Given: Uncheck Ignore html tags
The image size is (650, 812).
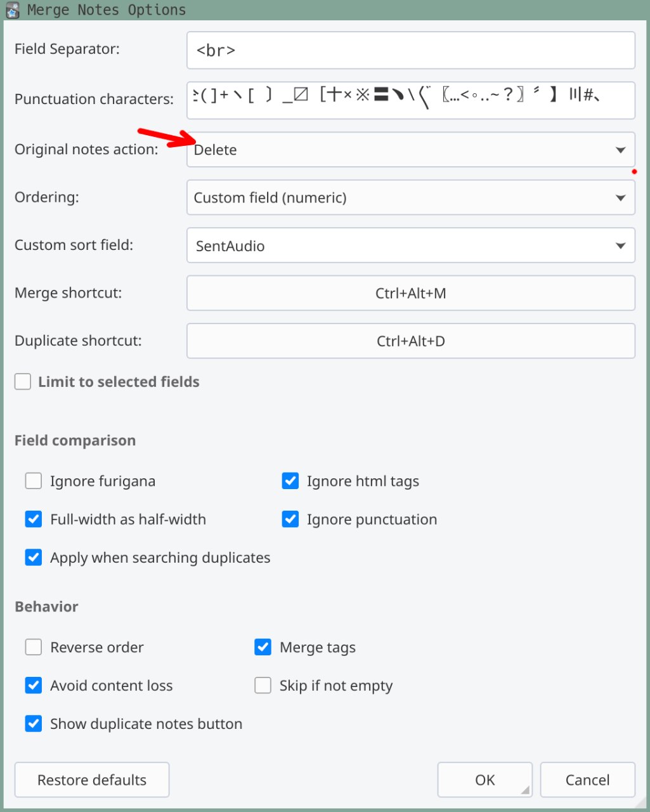Looking at the screenshot, I should (x=290, y=481).
